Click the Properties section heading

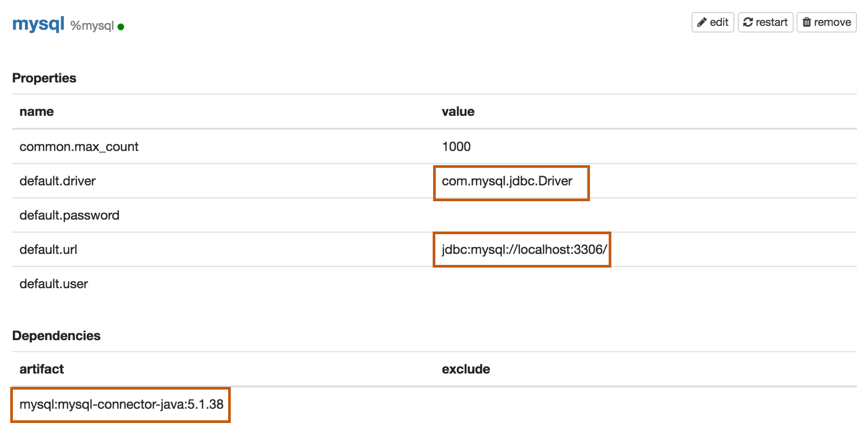(44, 78)
